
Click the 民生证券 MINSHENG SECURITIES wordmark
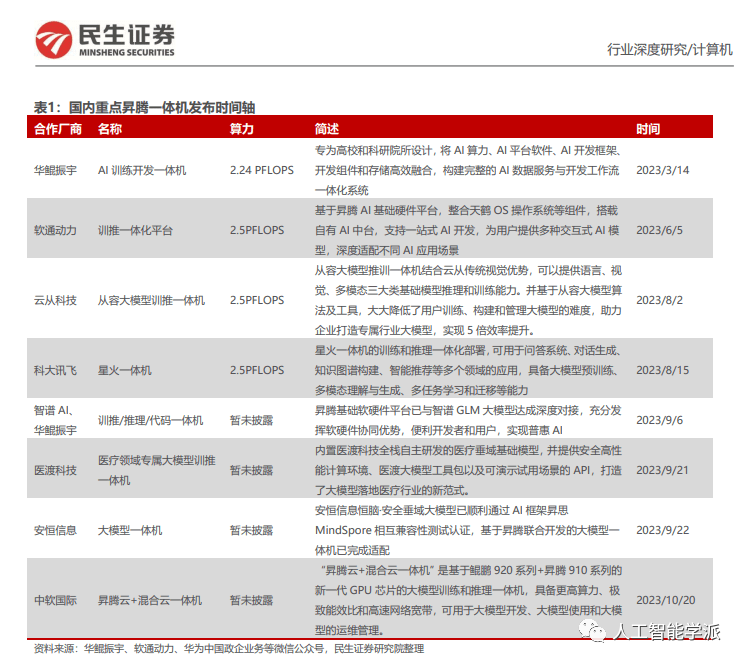click(x=127, y=40)
